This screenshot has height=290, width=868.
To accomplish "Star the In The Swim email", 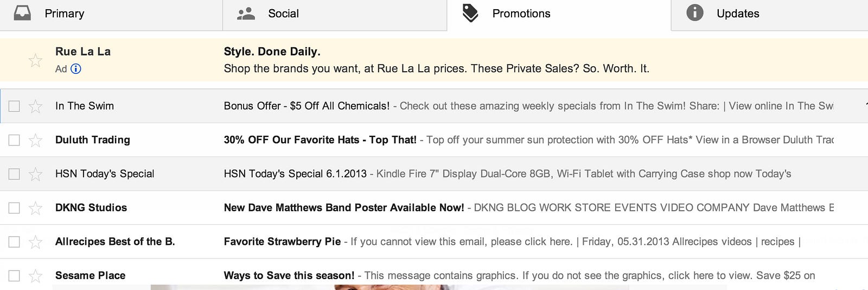I will tap(35, 106).
